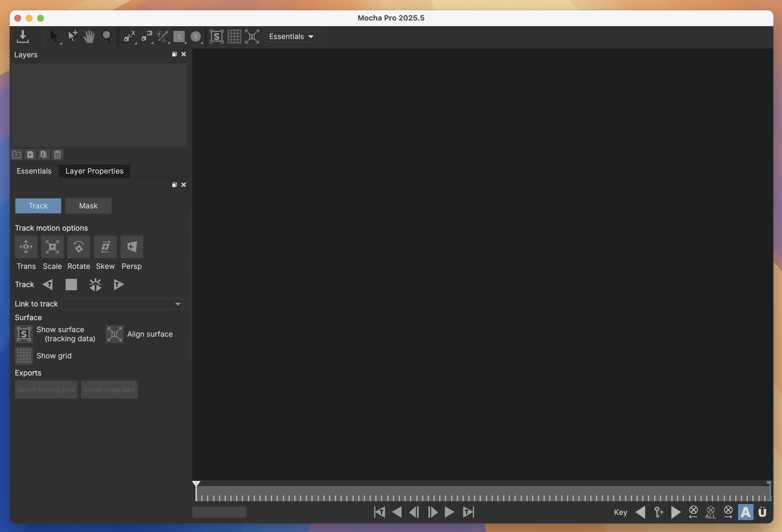
Task: Click Align surface icon
Action: point(114,334)
